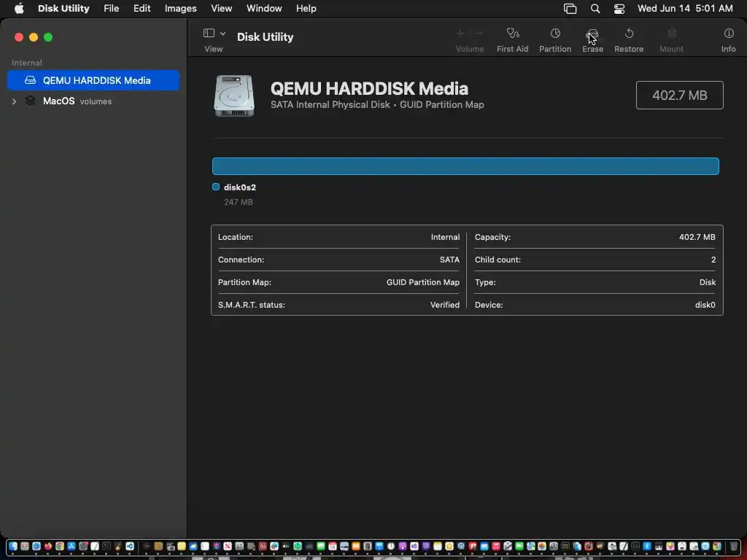The image size is (747, 560).
Task: Open the View options dropdown chevron
Action: [222, 34]
